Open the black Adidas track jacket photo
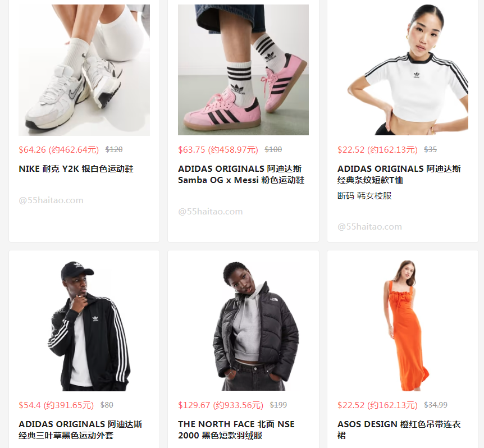 click(84, 326)
